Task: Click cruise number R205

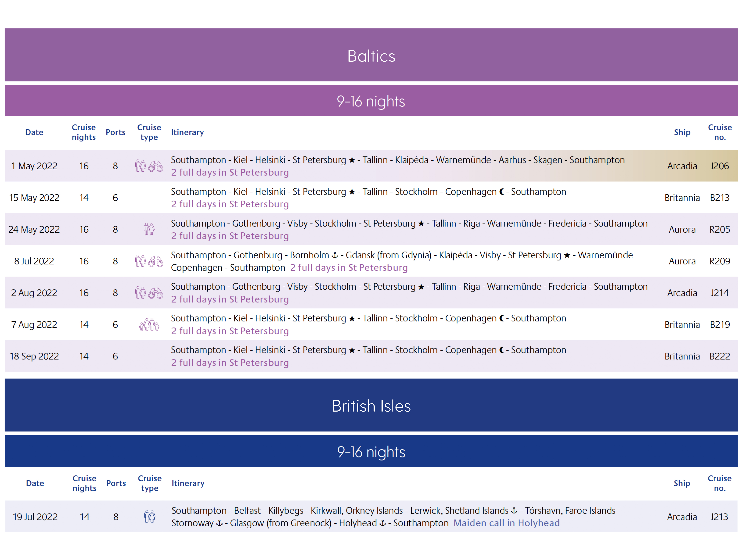Action: coord(720,229)
